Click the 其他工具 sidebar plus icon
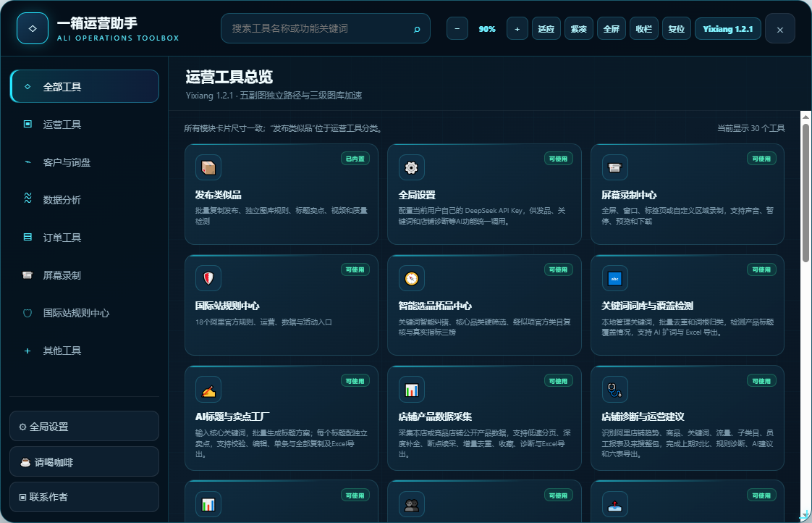The image size is (812, 523). (x=28, y=351)
